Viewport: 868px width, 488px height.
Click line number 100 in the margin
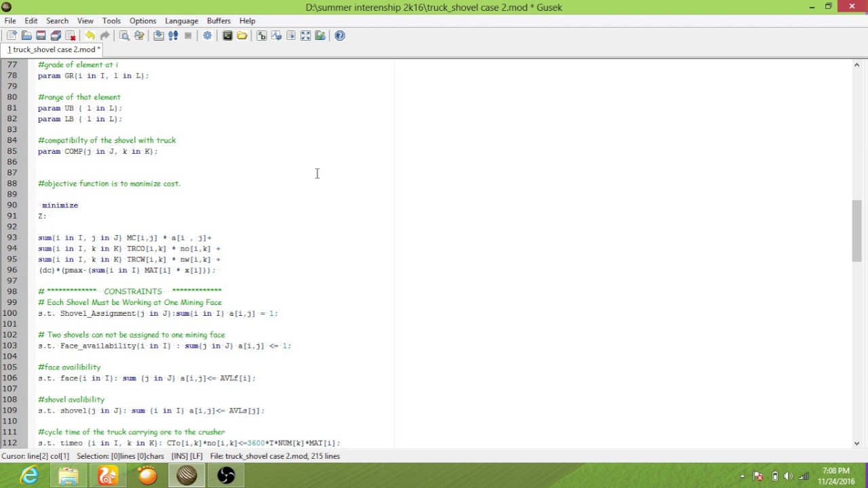9,313
